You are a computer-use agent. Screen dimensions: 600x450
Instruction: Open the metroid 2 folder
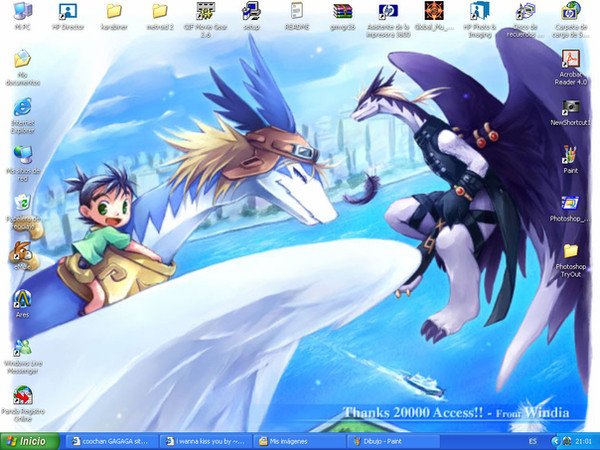tap(160, 11)
